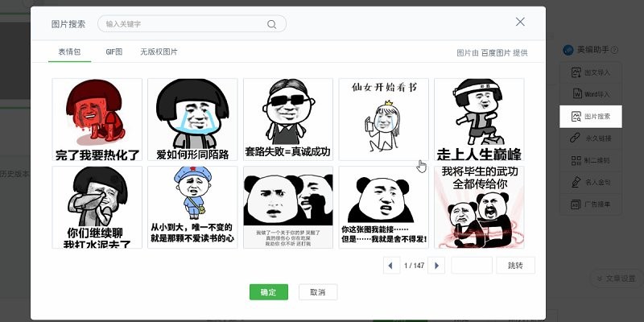Switch to the 表情包 tab
Viewport: 644px width, 322px height.
69,52
